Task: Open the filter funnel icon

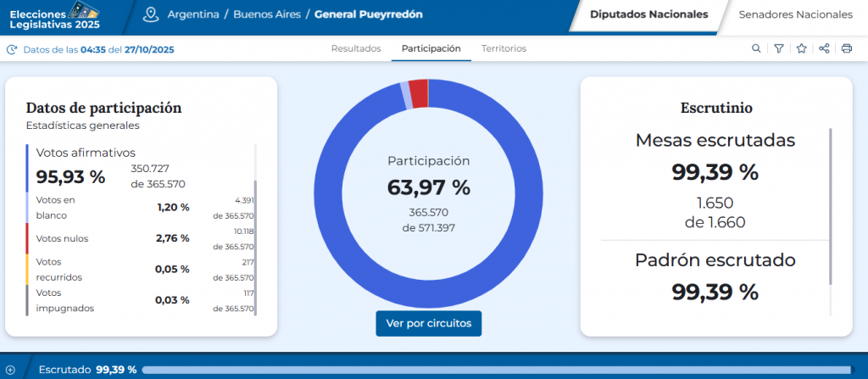Action: (779, 48)
